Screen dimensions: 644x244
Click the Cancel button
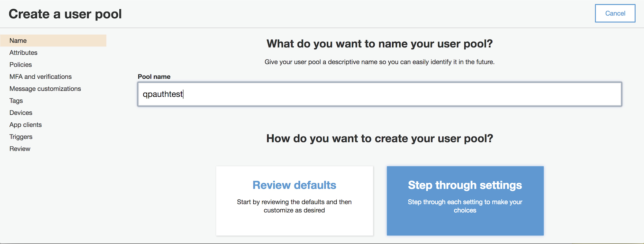(x=615, y=14)
